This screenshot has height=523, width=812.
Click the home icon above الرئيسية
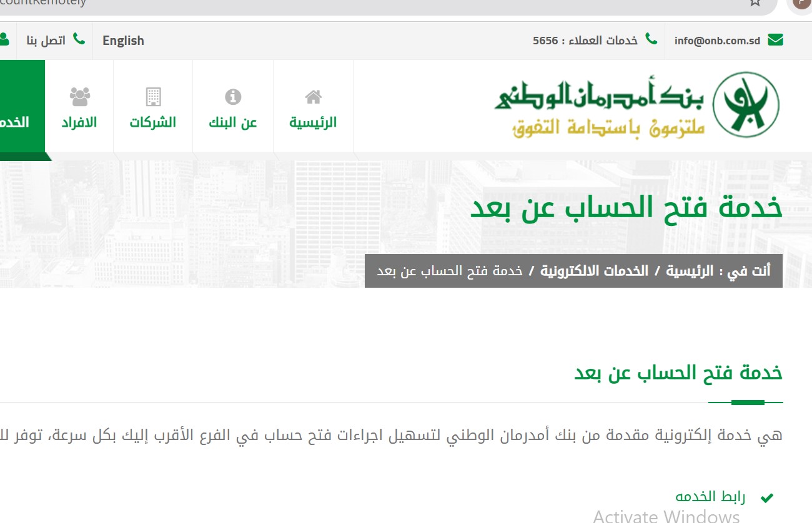313,97
